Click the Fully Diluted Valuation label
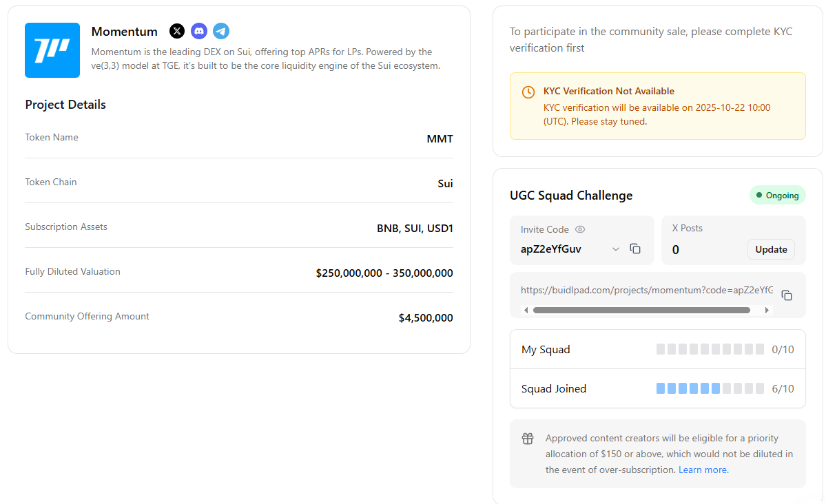Viewport: 826px width, 504px height. point(73,272)
